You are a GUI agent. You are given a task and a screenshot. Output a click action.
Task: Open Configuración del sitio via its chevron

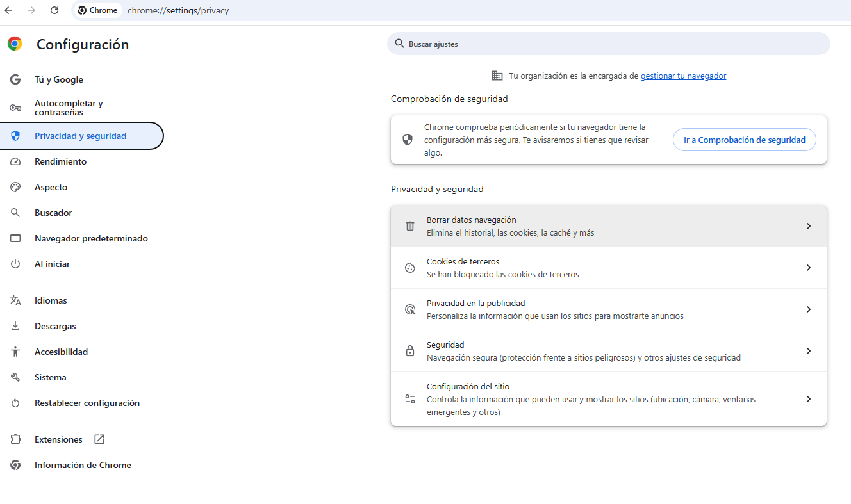point(809,399)
